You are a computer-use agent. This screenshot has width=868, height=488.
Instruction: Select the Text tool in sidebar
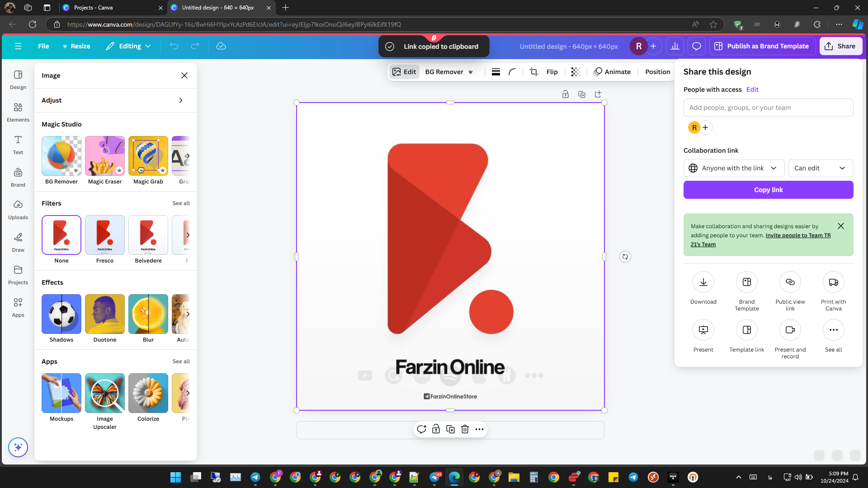point(18,145)
